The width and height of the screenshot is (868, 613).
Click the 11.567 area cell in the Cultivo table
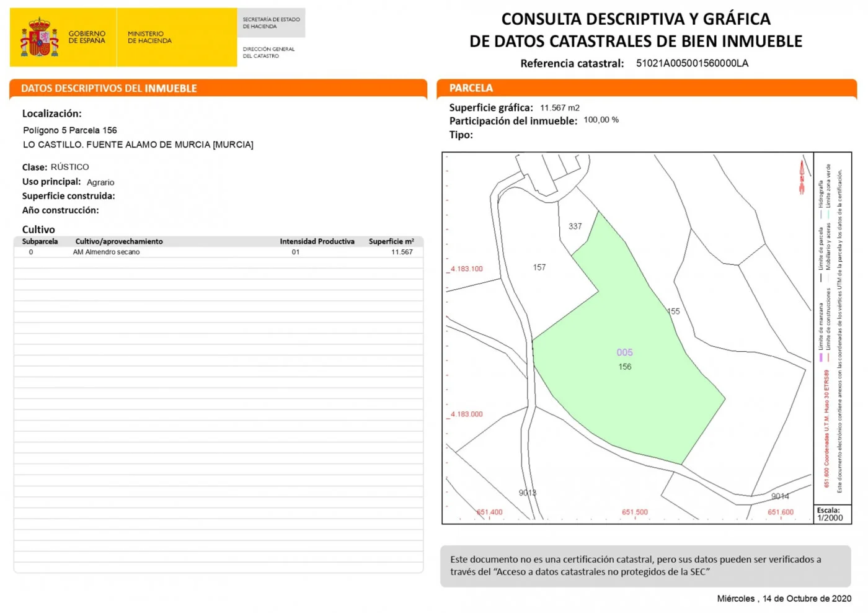click(402, 252)
